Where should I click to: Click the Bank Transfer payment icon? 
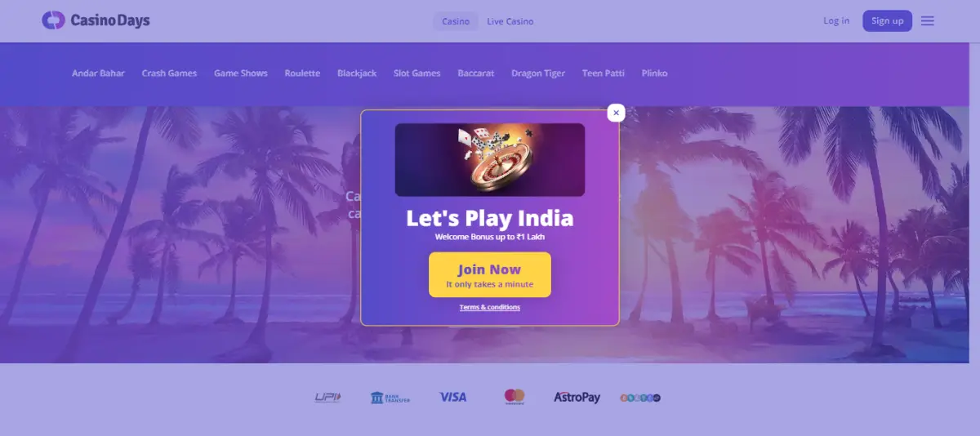click(390, 398)
